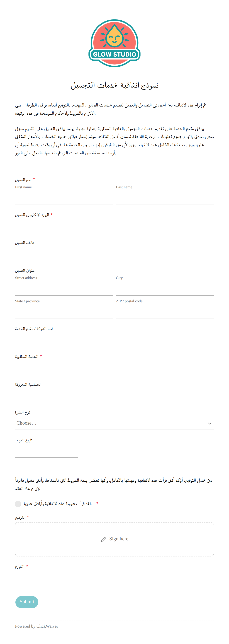Open the appointment date field
229x644 pixels.
[x=46, y=451]
